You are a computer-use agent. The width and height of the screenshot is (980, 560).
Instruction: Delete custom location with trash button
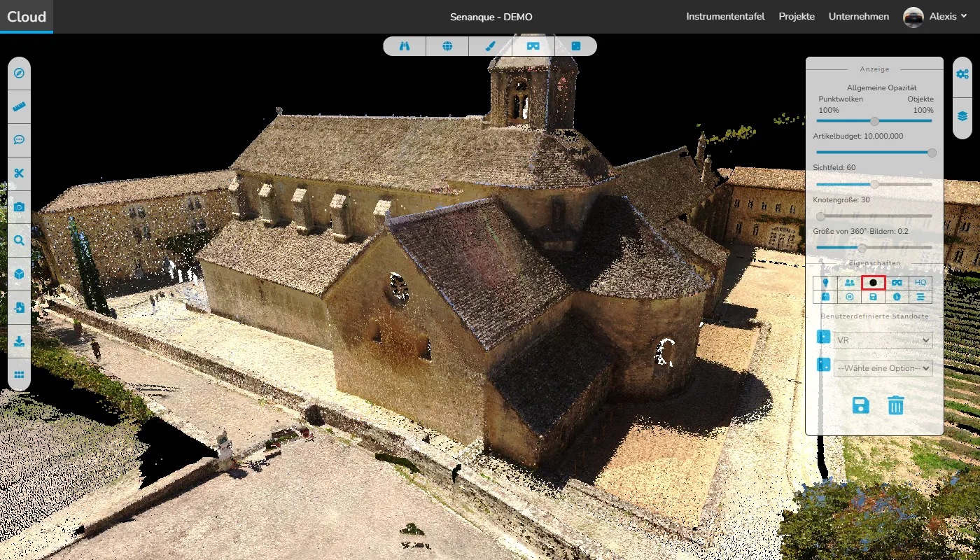tap(896, 405)
